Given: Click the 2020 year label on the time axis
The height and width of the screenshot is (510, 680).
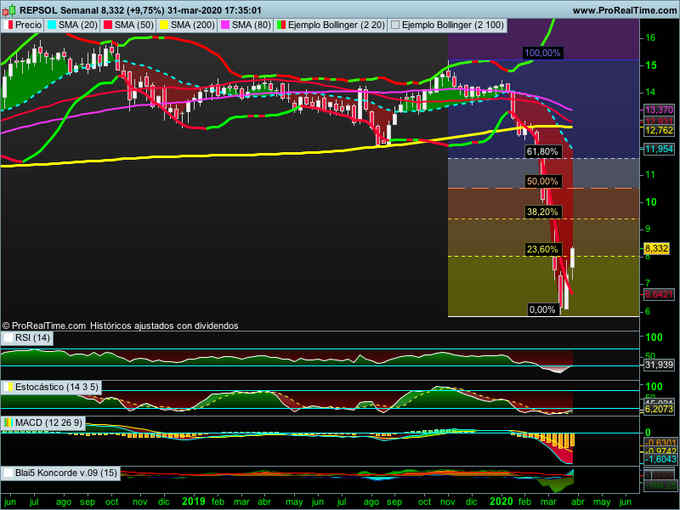Looking at the screenshot, I should (501, 502).
